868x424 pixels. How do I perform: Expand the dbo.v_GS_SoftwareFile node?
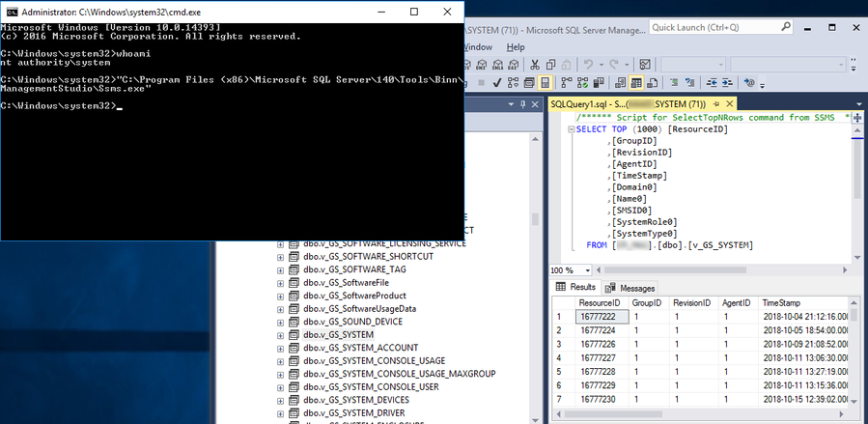point(280,283)
